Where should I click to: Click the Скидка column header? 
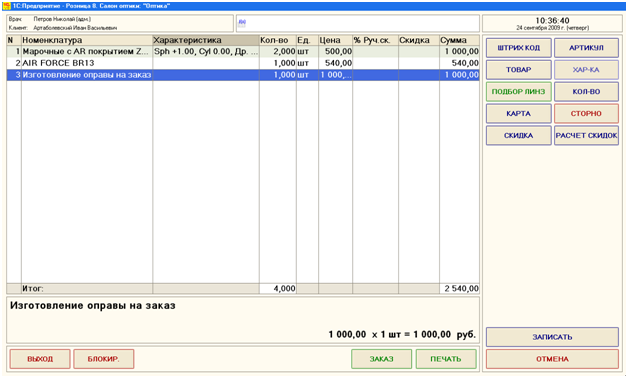pos(419,40)
